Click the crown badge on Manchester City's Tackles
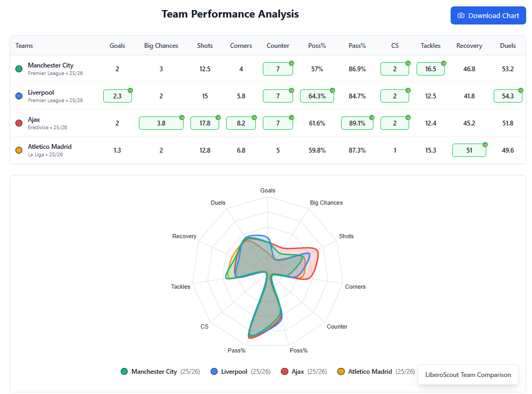 [443, 63]
